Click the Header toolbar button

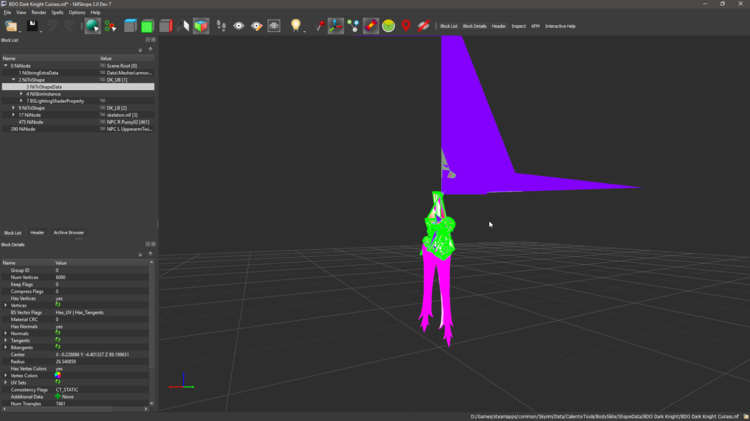tap(498, 26)
